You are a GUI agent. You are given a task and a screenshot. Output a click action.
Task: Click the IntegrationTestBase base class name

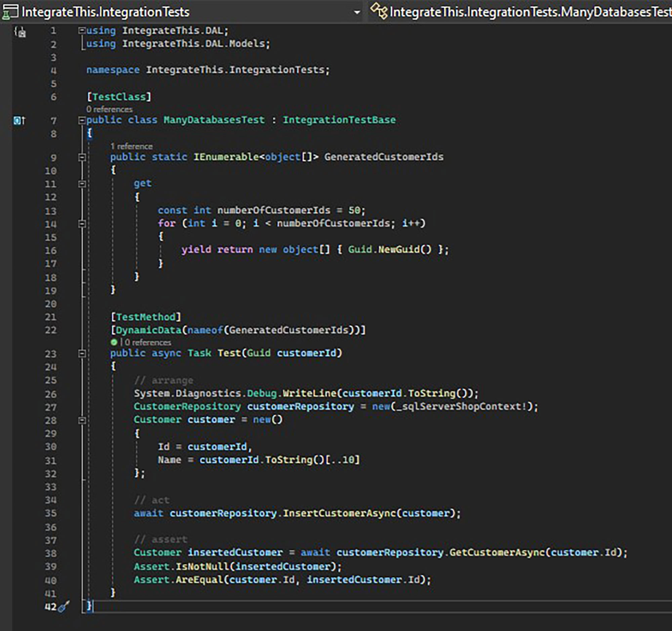click(339, 120)
